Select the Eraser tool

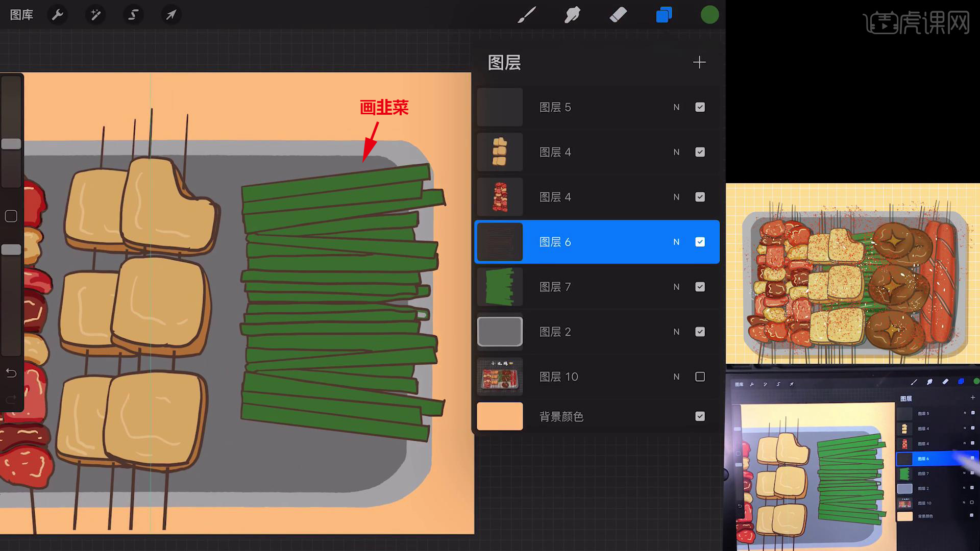click(618, 15)
